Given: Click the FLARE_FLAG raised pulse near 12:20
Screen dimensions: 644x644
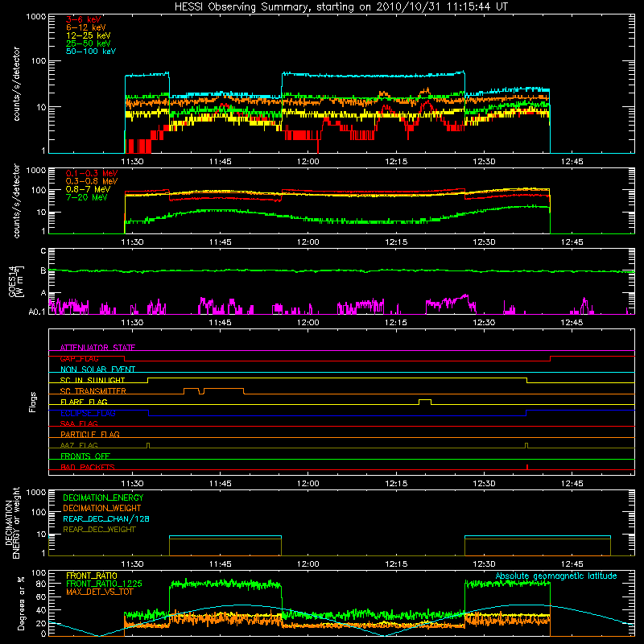Looking at the screenshot, I should pos(425,400).
